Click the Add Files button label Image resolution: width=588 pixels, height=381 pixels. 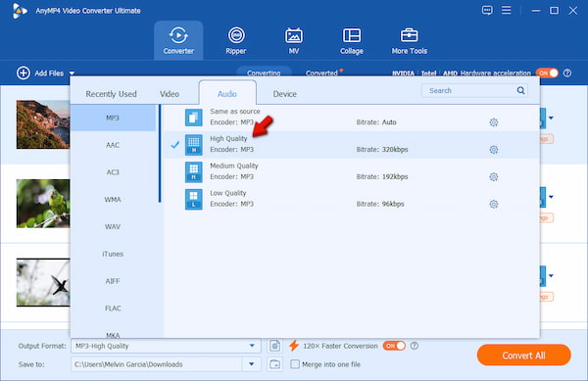(x=49, y=73)
